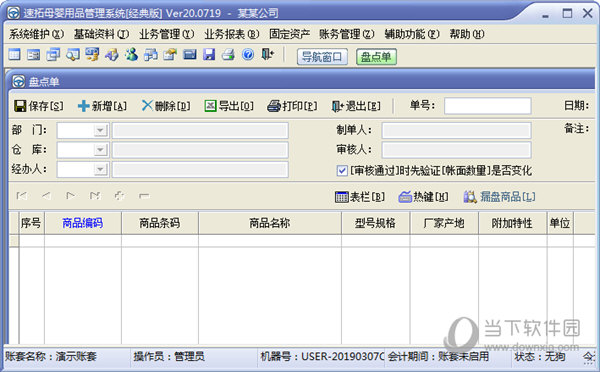Go to next record navigation arrow
The width and height of the screenshot is (600, 372).
(x=70, y=196)
